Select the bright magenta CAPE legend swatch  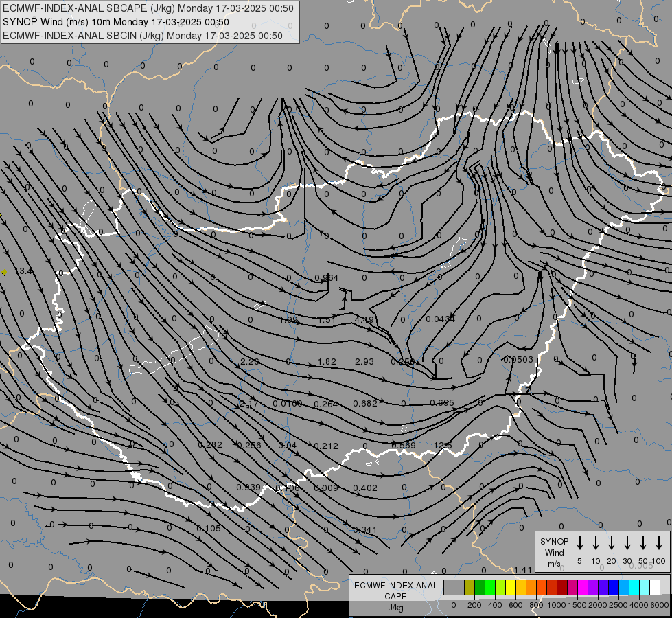click(583, 588)
